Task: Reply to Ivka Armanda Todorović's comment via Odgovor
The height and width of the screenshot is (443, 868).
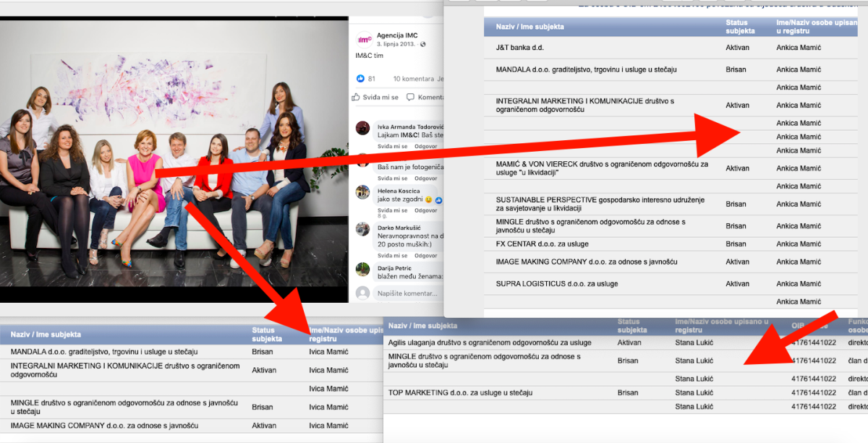Action: point(425,146)
